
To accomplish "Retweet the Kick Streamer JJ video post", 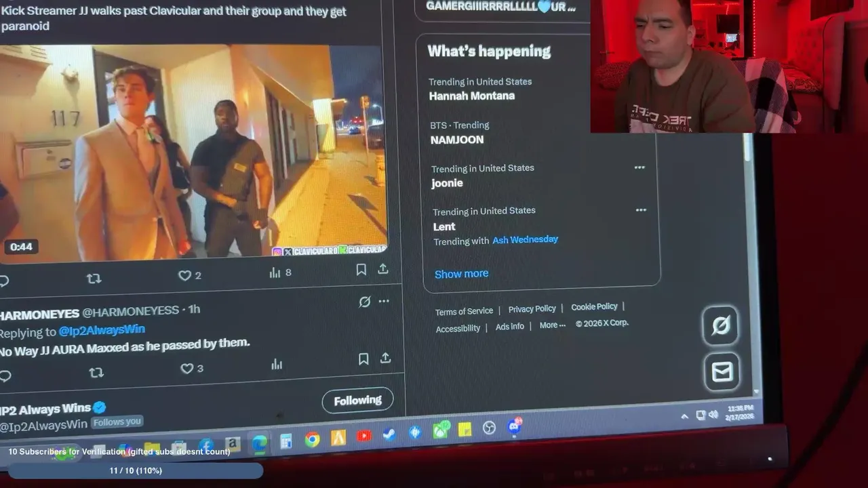I will click(94, 279).
